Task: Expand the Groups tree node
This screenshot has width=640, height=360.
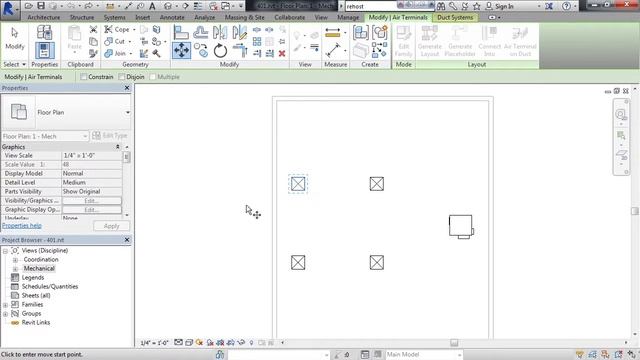Action: pyautogui.click(x=5, y=314)
